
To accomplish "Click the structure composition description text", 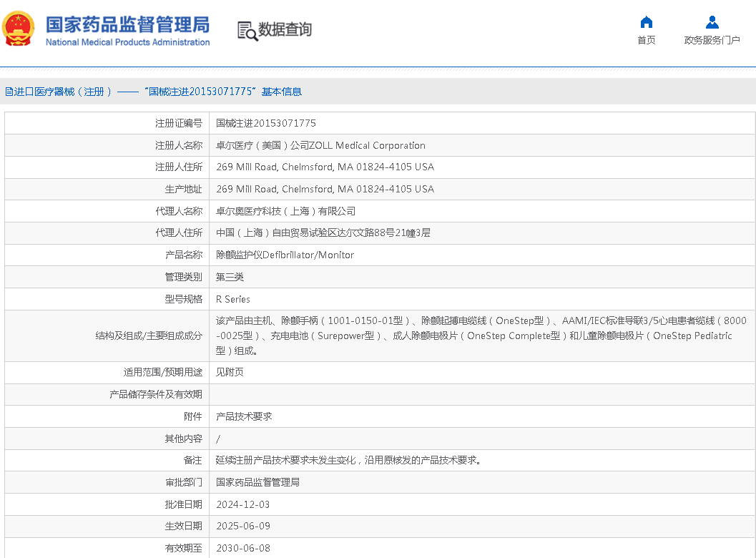I will (481, 336).
